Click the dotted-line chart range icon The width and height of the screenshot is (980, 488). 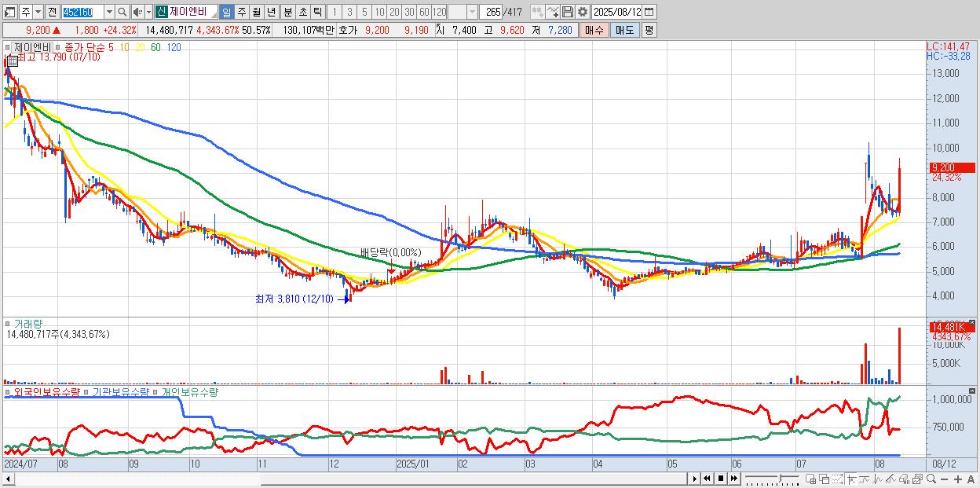837,479
